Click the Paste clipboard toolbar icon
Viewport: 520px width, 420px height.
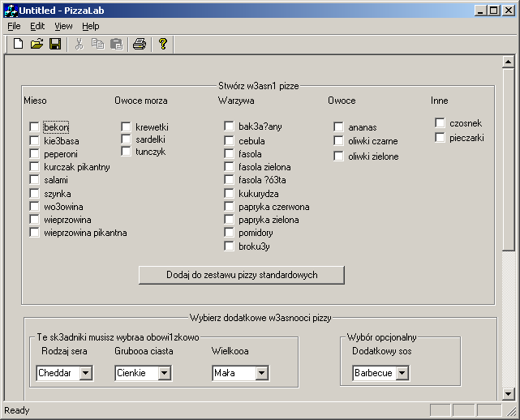[x=116, y=44]
